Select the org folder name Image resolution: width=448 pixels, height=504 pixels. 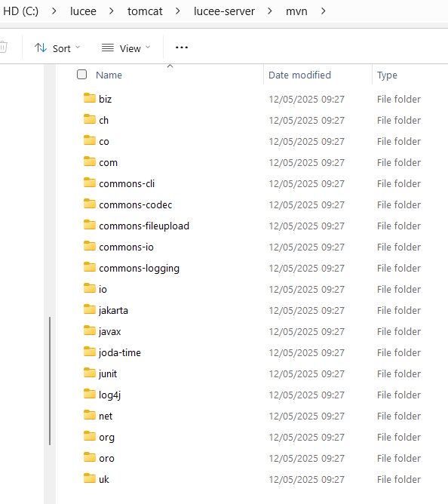coord(106,438)
